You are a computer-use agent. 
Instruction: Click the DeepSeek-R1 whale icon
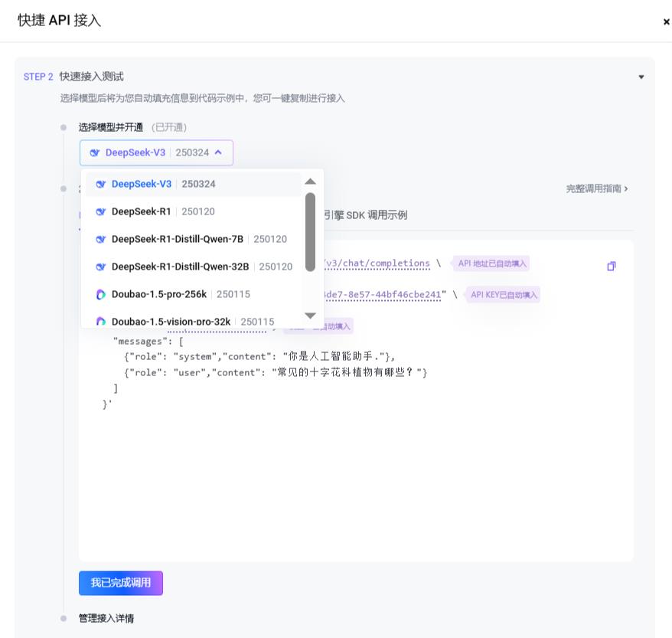pos(101,211)
